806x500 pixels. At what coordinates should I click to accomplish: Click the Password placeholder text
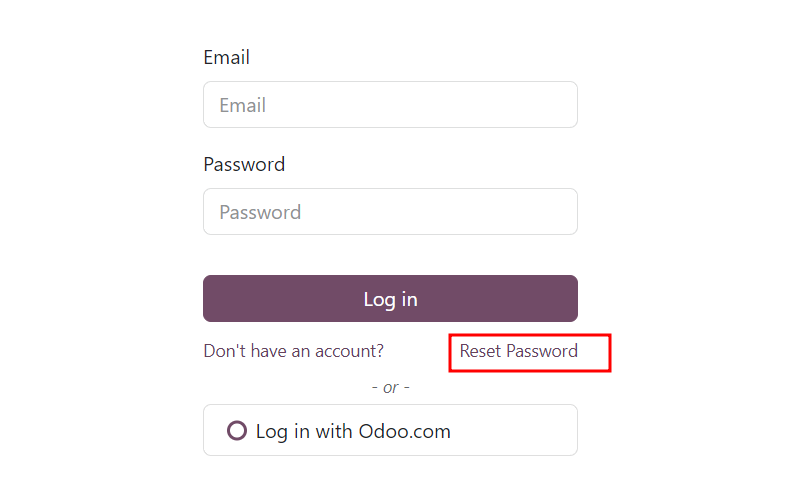click(x=260, y=212)
